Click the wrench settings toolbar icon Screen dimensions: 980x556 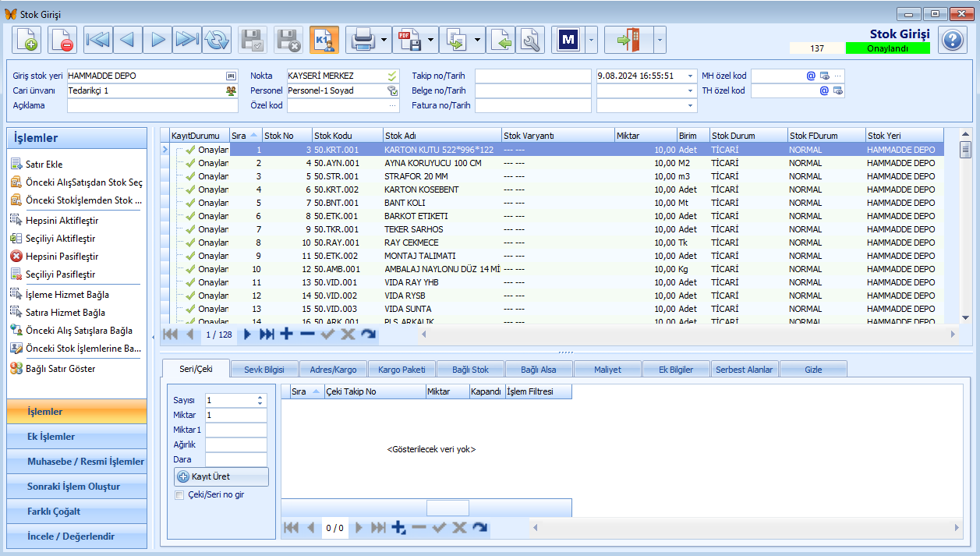coord(530,39)
